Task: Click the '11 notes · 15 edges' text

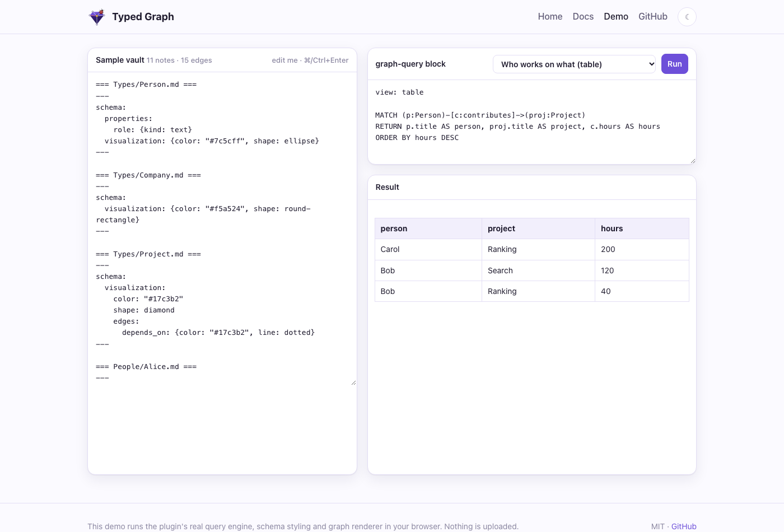Action: pos(179,60)
